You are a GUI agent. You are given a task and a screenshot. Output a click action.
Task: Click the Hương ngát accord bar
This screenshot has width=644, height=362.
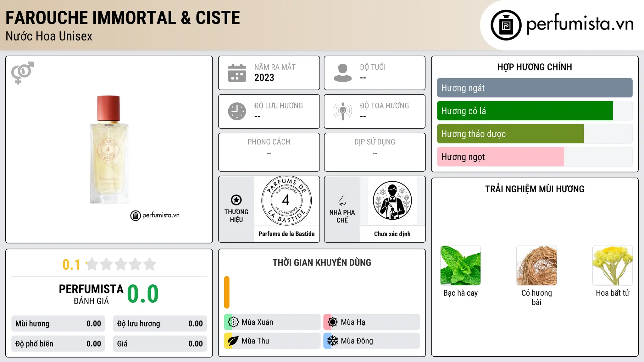tap(535, 88)
